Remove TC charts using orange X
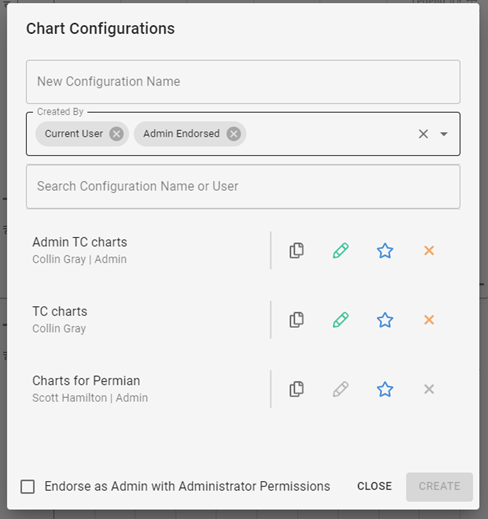 pyautogui.click(x=429, y=320)
